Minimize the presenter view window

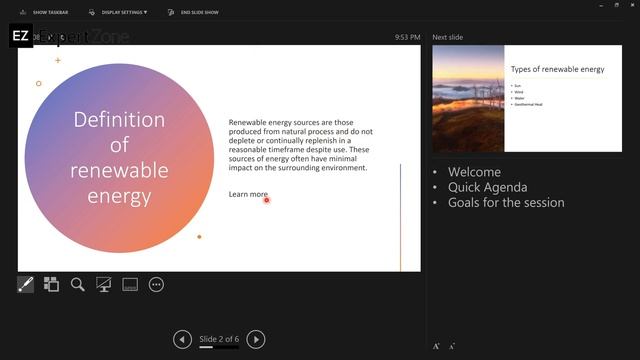(601, 5)
